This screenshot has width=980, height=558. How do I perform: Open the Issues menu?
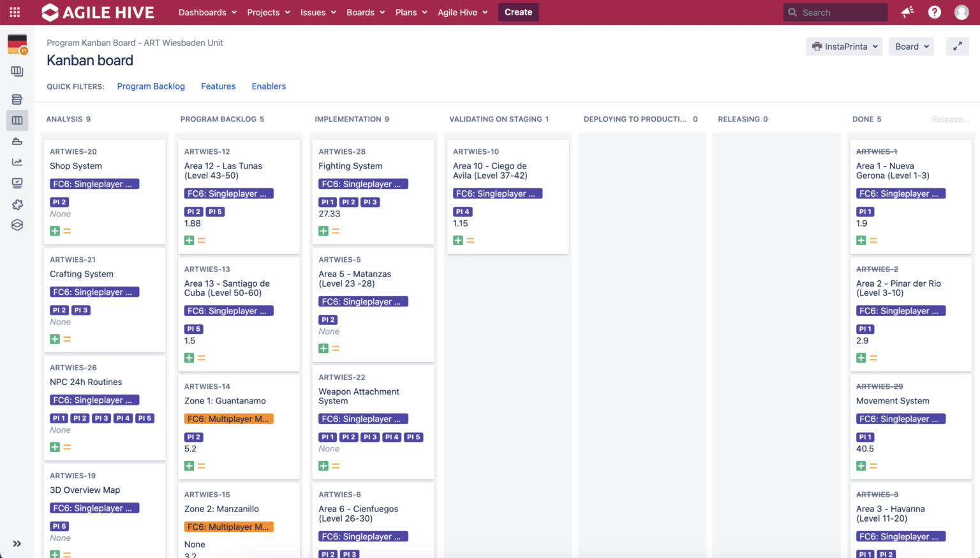[318, 12]
